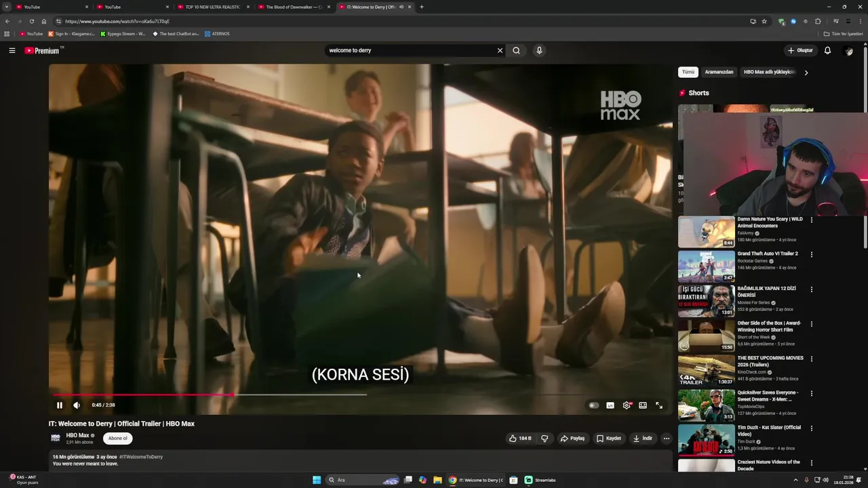
Task: Subscribe using the Abone ol button
Action: [117, 439]
